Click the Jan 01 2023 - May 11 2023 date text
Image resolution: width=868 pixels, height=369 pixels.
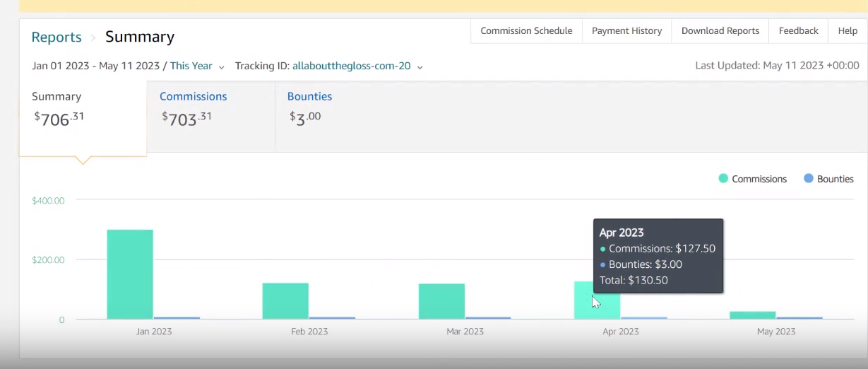[96, 66]
